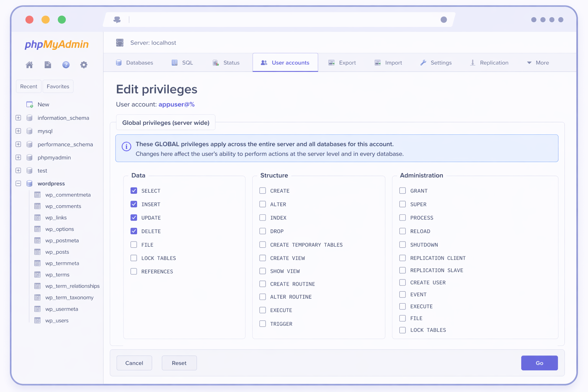Open the Replication tab
The width and height of the screenshot is (588, 392).
click(489, 62)
